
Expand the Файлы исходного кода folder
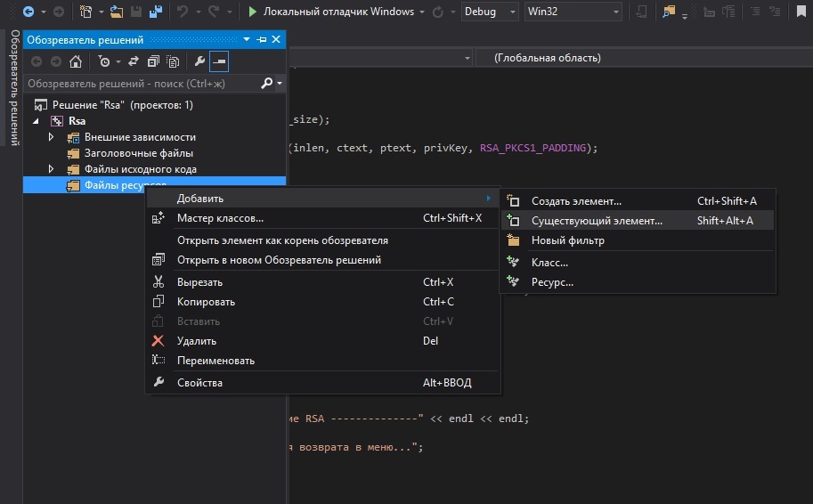(52, 169)
